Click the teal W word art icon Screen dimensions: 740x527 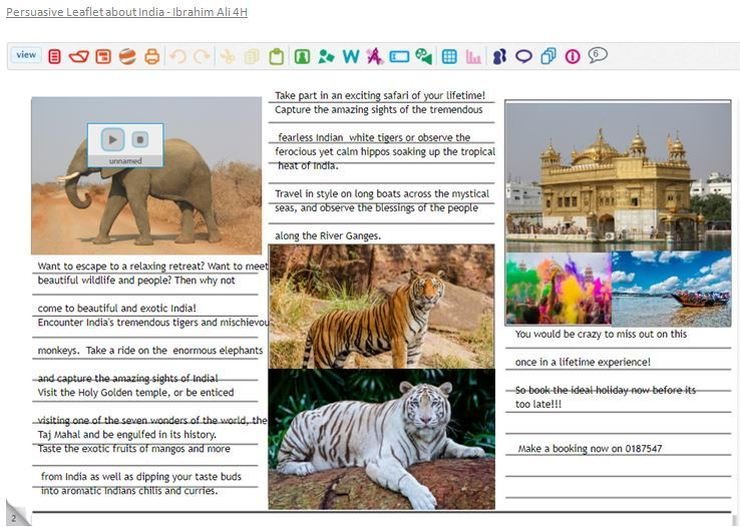[x=351, y=57]
